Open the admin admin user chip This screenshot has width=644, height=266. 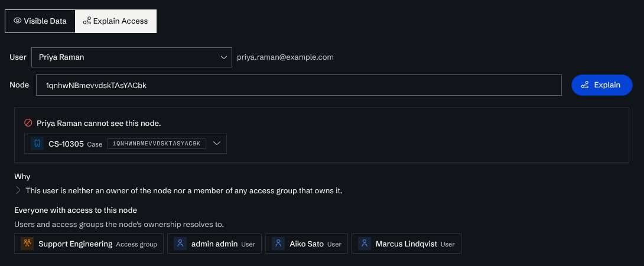tap(214, 244)
